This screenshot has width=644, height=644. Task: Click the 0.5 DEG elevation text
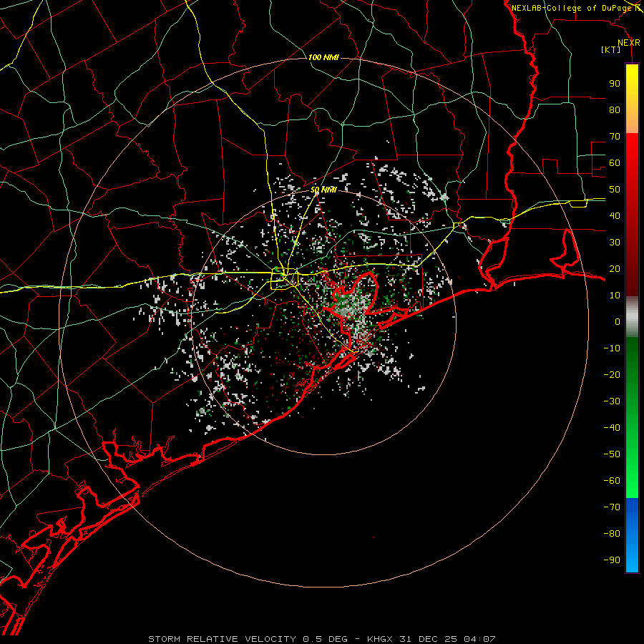pos(325,639)
